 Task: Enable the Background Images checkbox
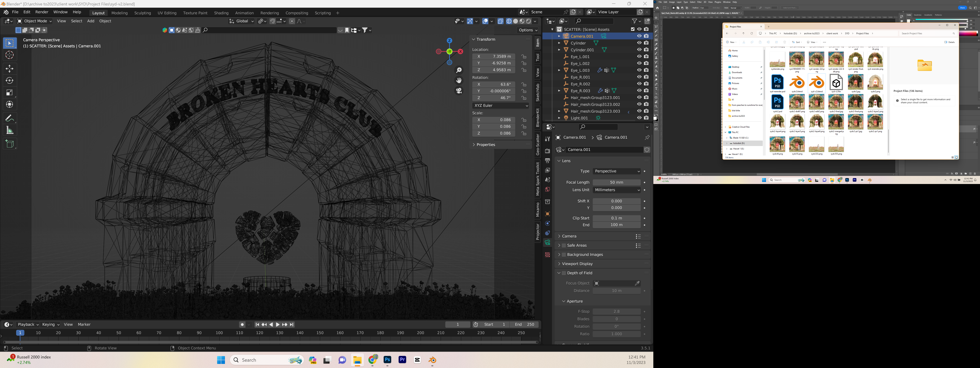coord(564,255)
